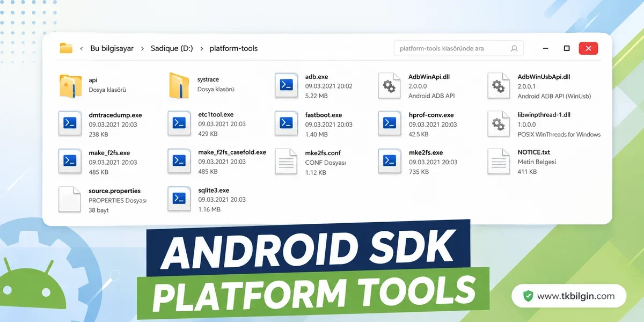Click the POSIX WinThreads for Windows description
The height and width of the screenshot is (322, 644).
point(559,134)
